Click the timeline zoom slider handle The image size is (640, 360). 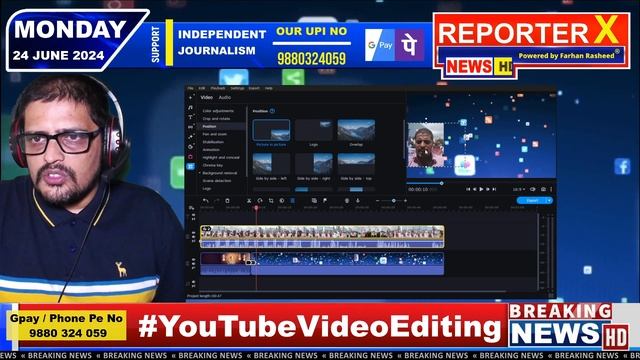393,201
